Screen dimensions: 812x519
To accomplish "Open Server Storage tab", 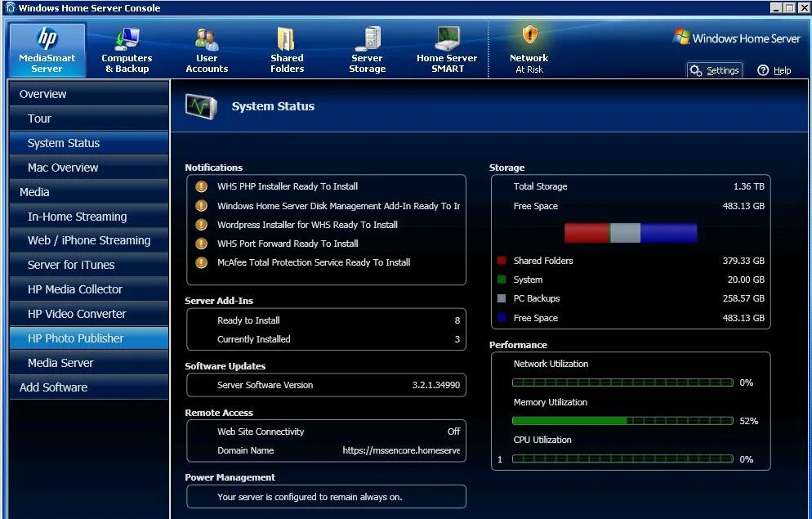I will [367, 50].
